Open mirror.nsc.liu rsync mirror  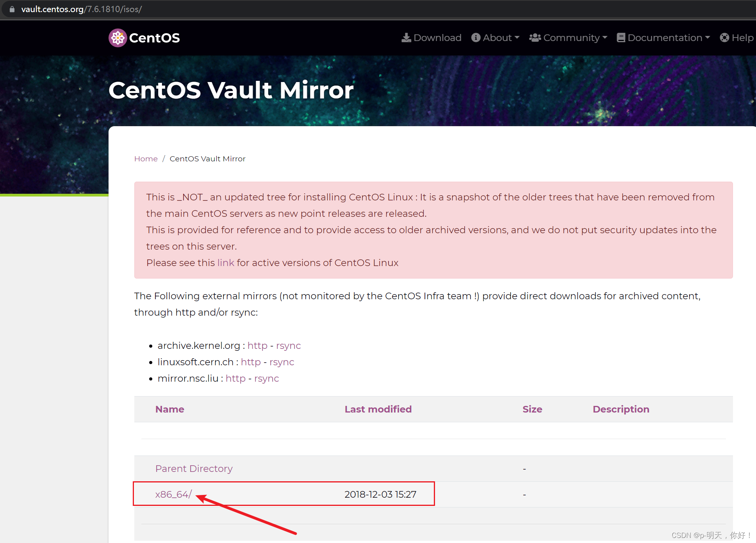point(266,378)
